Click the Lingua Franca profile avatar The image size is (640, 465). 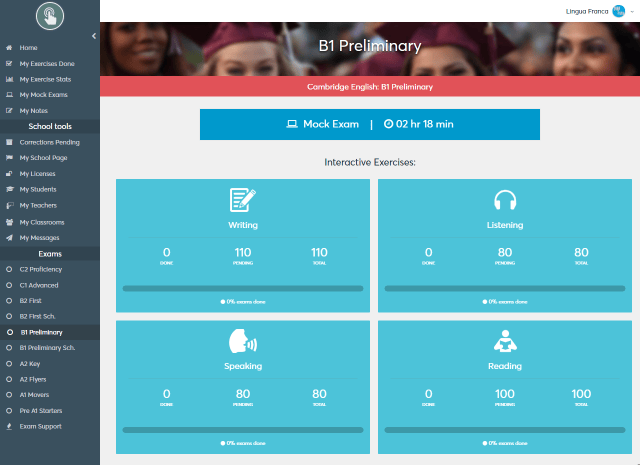point(619,11)
